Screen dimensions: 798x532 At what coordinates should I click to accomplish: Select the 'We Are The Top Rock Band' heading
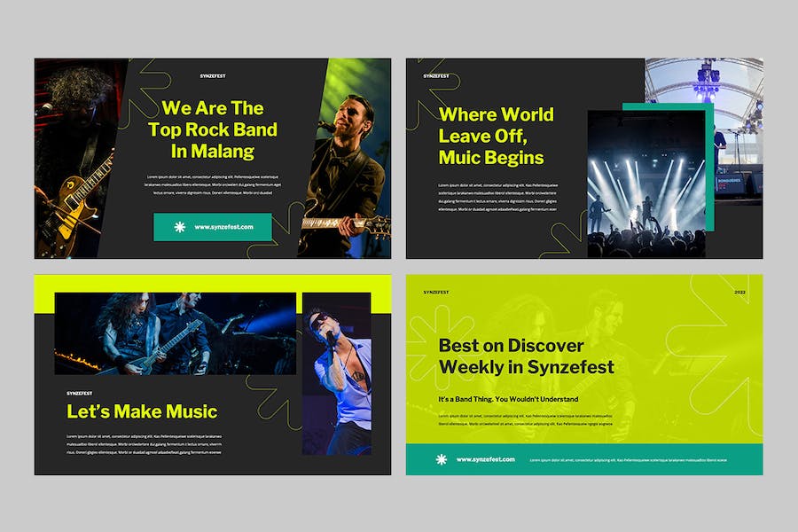tap(212, 129)
